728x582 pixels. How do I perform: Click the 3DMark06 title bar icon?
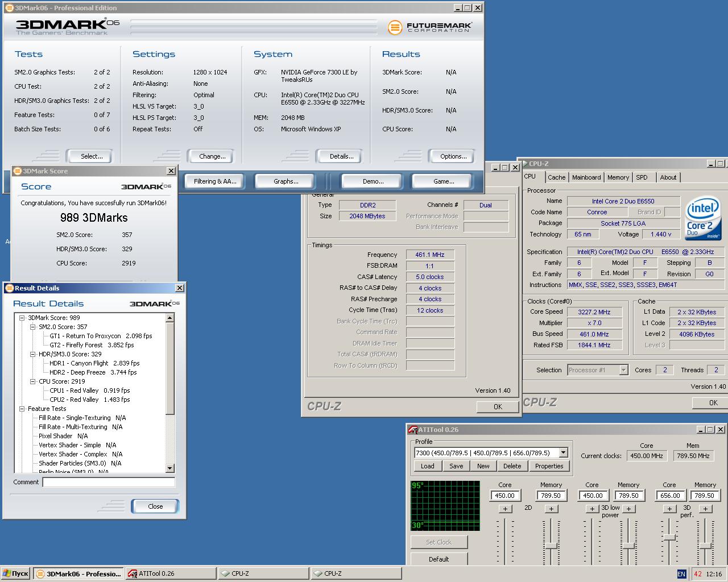pyautogui.click(x=9, y=8)
